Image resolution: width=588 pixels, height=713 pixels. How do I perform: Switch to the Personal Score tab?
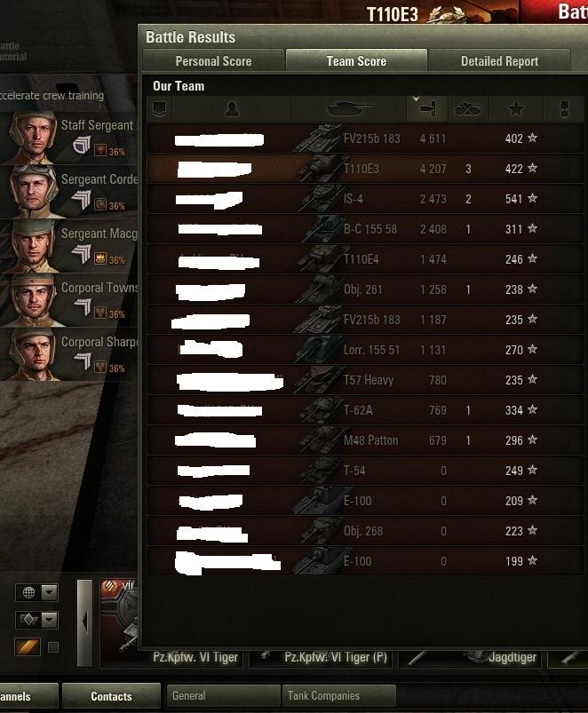[x=214, y=61]
